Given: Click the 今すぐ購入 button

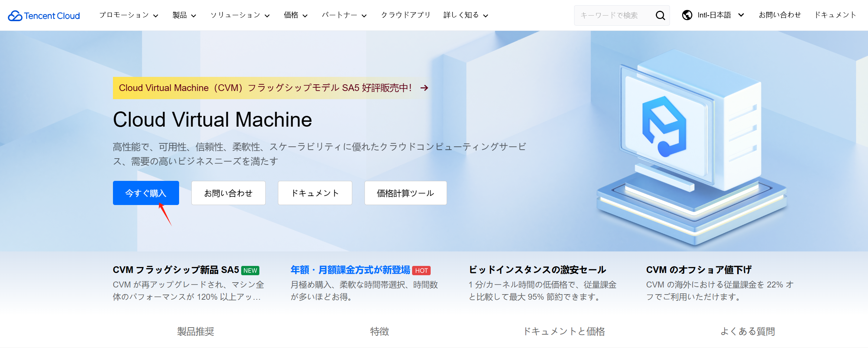Looking at the screenshot, I should 146,193.
